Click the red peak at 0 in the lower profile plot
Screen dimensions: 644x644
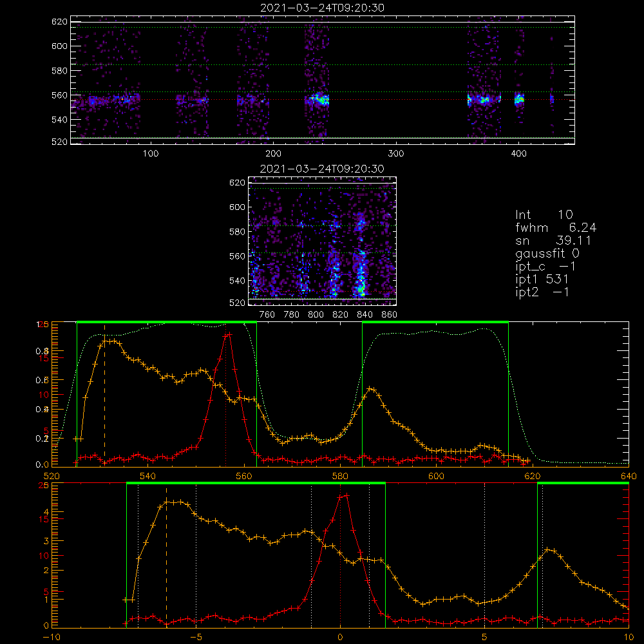[344, 496]
